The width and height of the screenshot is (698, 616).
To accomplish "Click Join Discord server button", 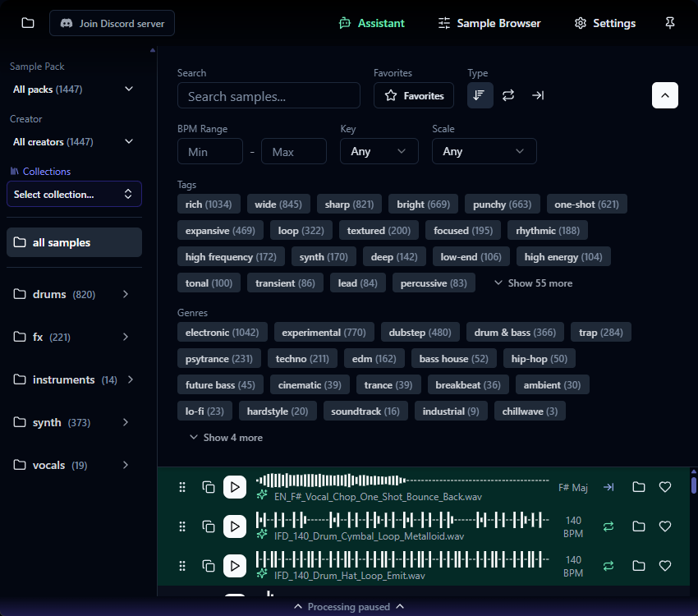I will pyautogui.click(x=113, y=23).
